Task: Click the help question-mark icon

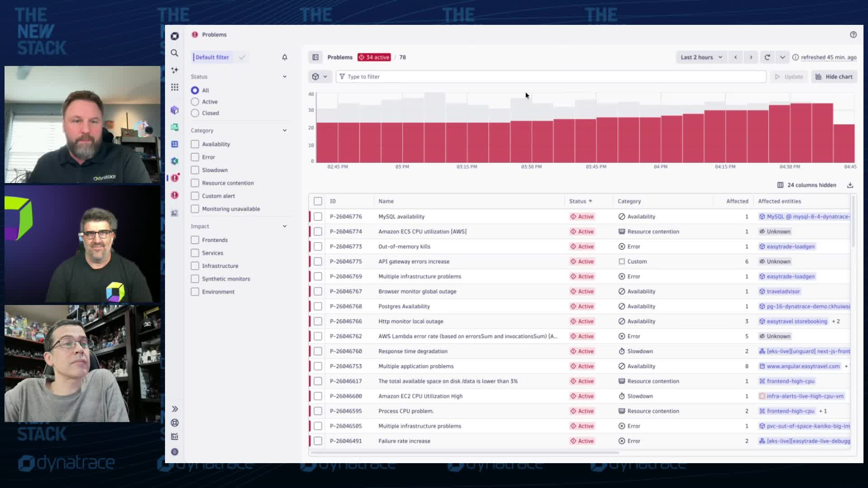Action: pos(853,35)
